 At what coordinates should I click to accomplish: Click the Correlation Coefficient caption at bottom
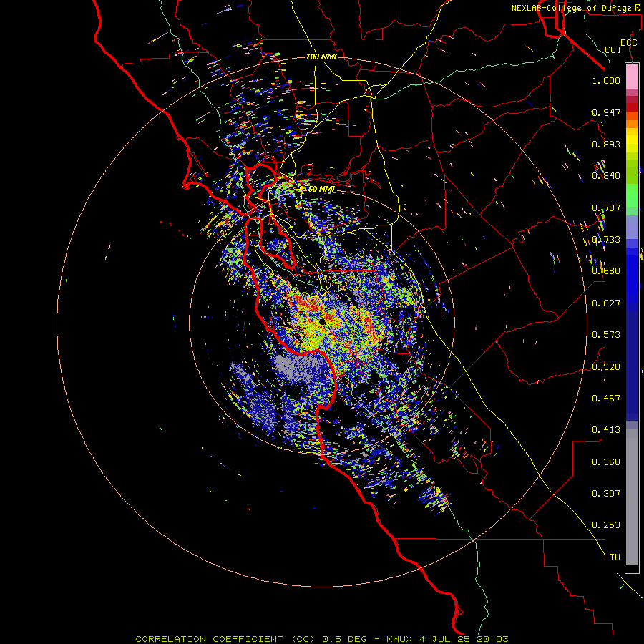[x=322, y=639]
